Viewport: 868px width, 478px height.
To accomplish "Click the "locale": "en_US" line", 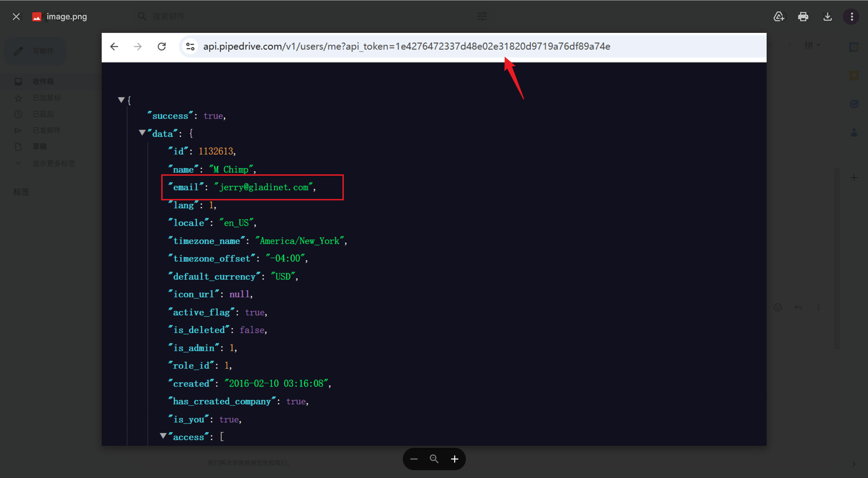I will [213, 223].
